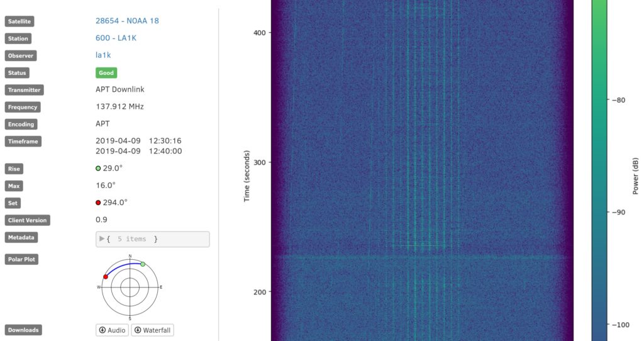This screenshot has width=644, height=341.
Task: Click the green Good status badge
Action: coord(106,73)
